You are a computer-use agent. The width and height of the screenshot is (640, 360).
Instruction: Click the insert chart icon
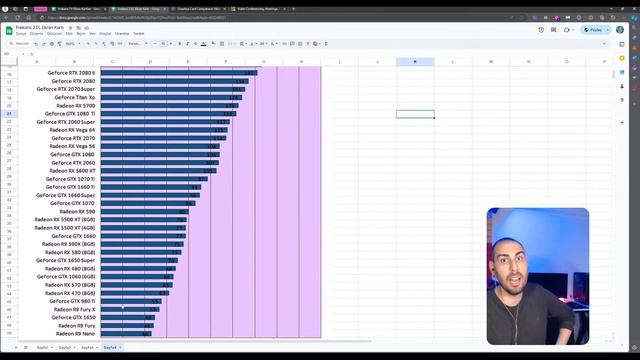(300, 44)
